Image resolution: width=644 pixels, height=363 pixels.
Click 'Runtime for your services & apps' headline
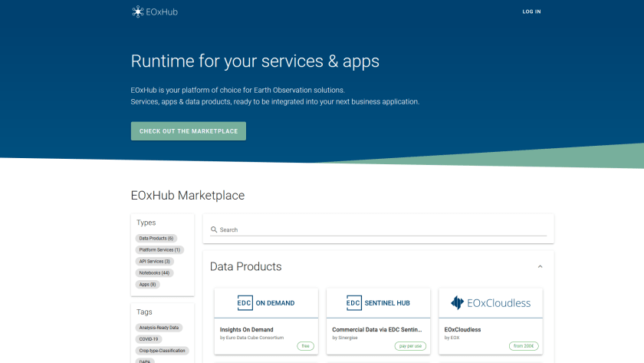click(255, 61)
